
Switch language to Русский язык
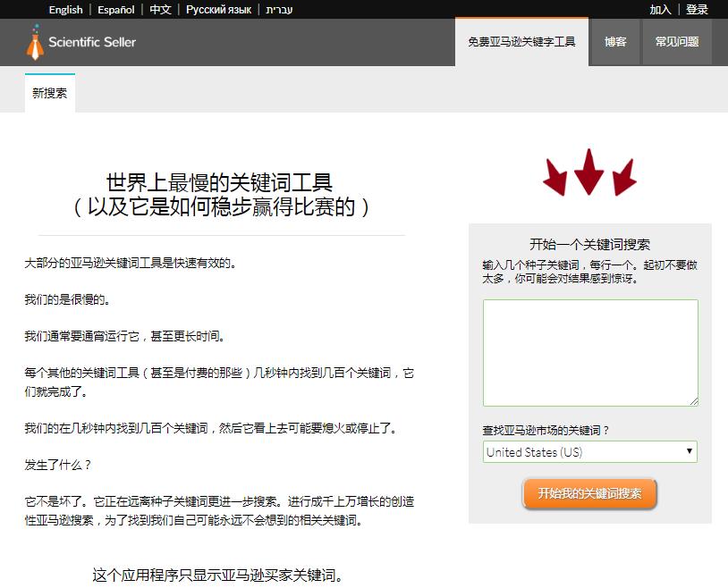point(219,10)
